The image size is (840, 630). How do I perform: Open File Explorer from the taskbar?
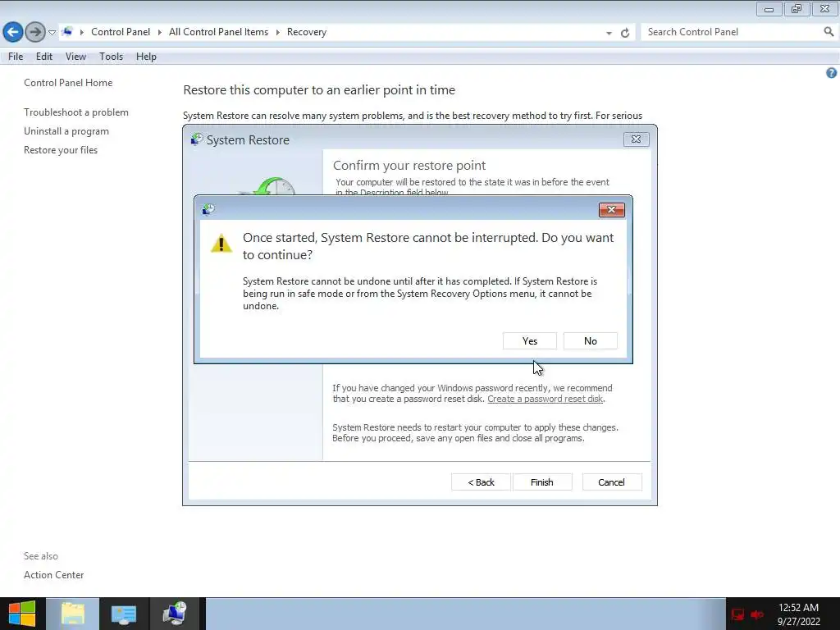[73, 614]
